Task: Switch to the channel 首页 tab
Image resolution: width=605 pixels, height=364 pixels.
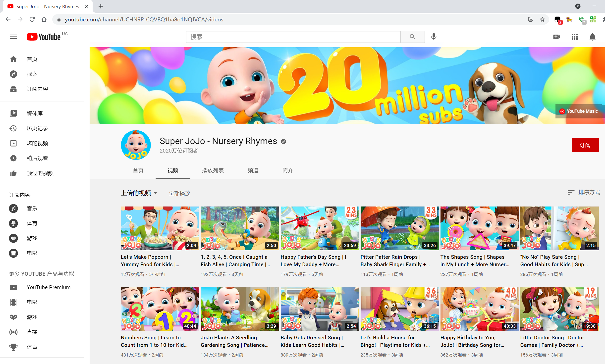Action: [x=138, y=170]
